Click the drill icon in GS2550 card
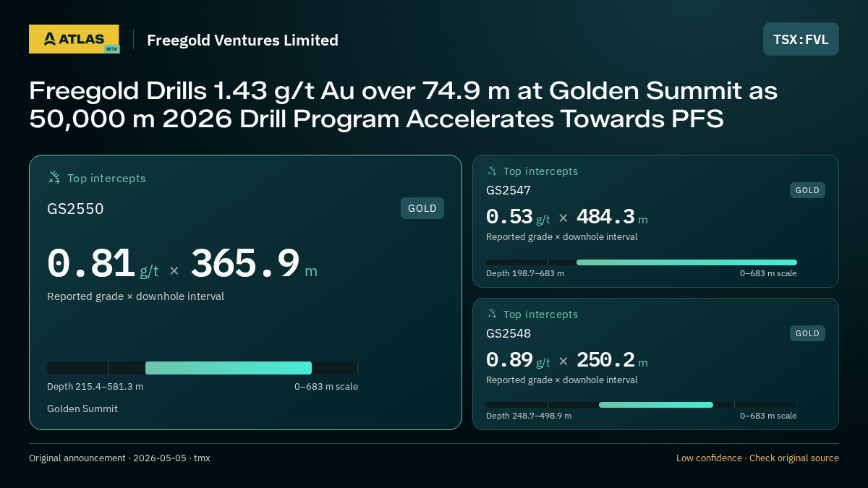Screen dimensions: 868x488 (x=54, y=177)
